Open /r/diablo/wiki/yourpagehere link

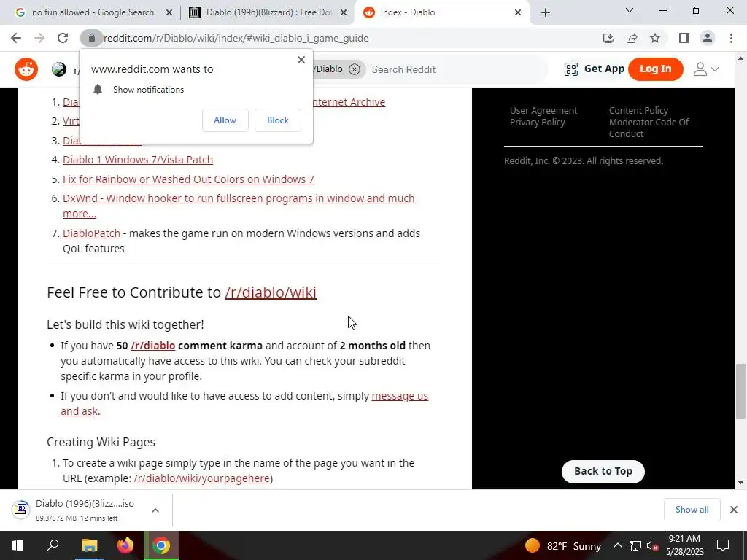point(202,478)
